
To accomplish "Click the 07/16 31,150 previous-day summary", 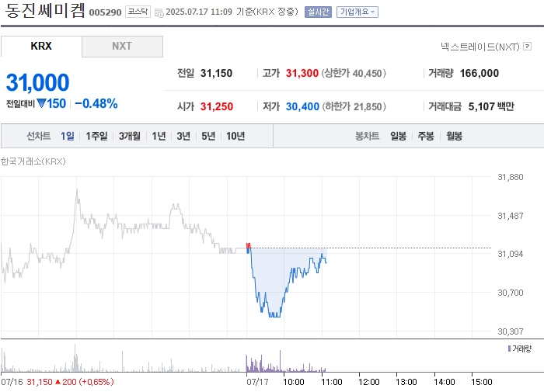I will click(58, 382).
